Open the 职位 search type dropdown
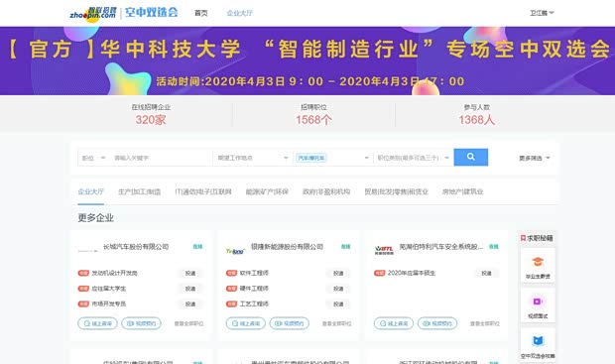The width and height of the screenshot is (615, 364). coord(93,158)
